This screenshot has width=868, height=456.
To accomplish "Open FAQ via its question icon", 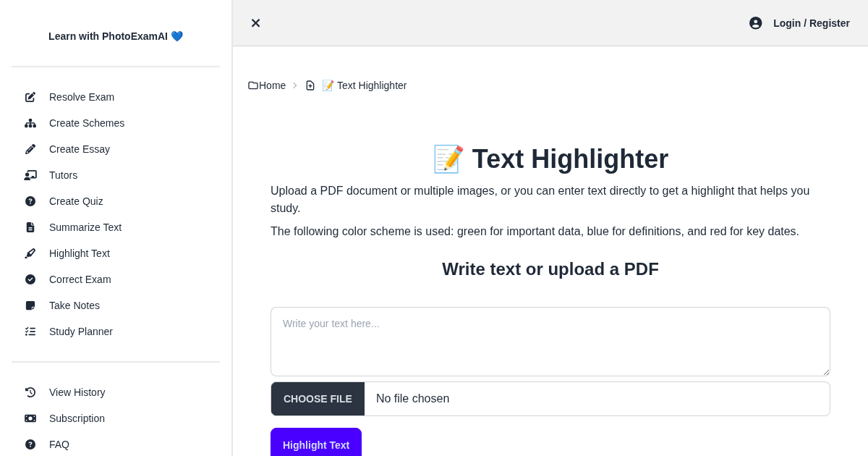I will coord(30,444).
